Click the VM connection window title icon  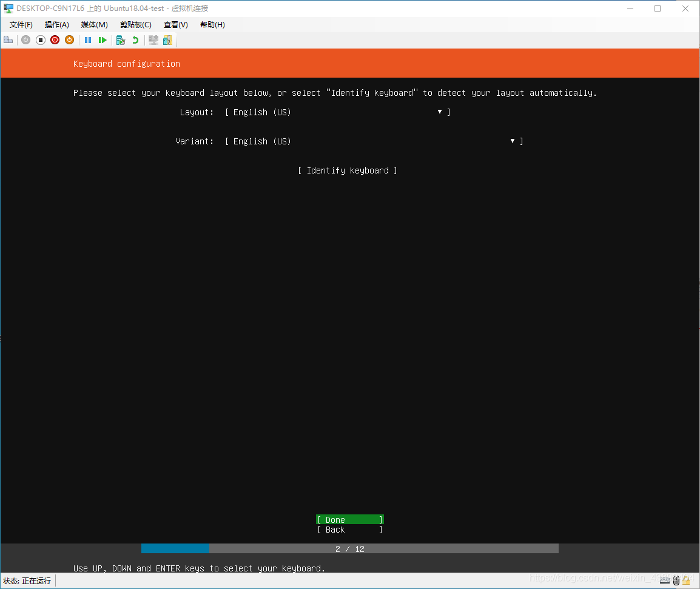tap(8, 8)
